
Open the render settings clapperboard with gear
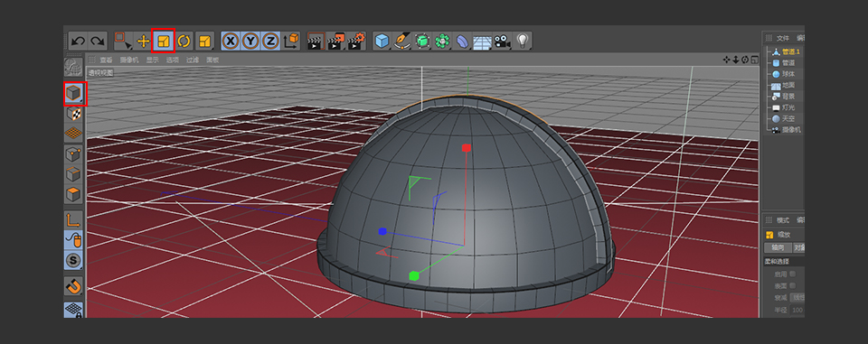pyautogui.click(x=356, y=41)
